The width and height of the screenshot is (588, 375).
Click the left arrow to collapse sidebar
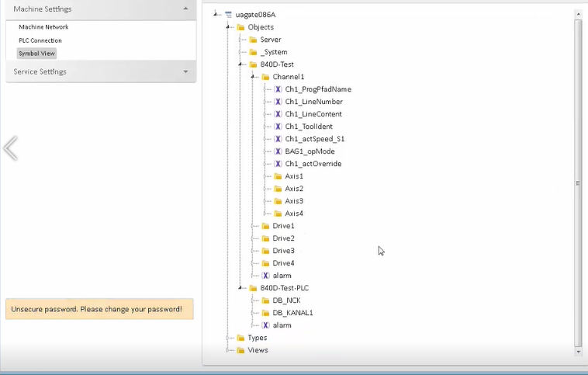(10, 148)
